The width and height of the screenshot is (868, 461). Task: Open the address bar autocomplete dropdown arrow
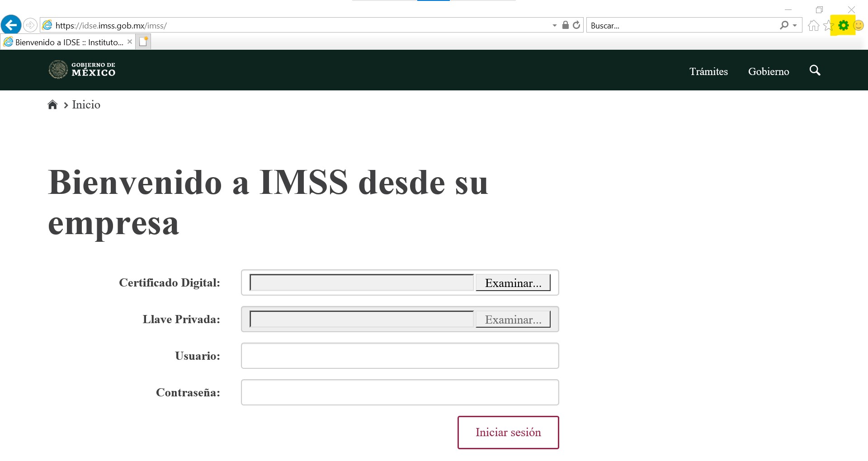(x=555, y=26)
